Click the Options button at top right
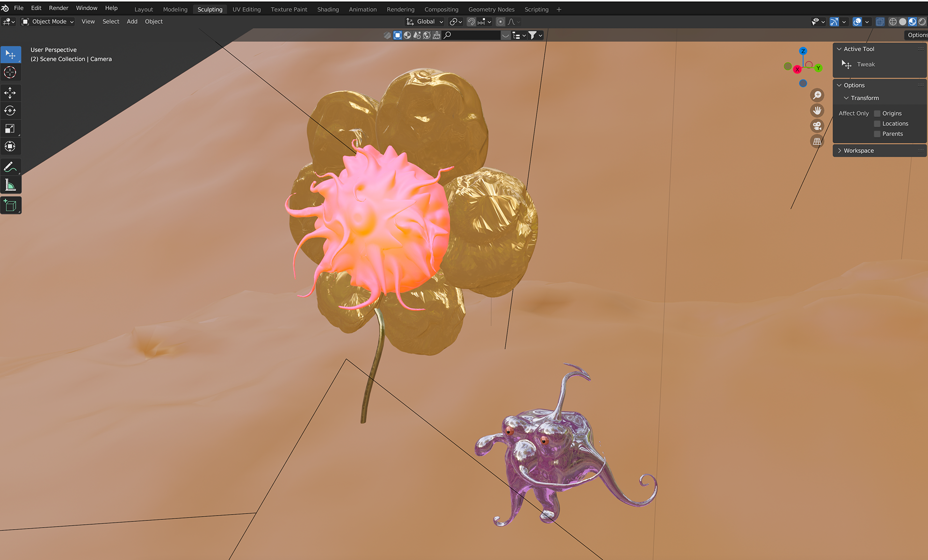Screen dimensions: 928x560 (916, 35)
